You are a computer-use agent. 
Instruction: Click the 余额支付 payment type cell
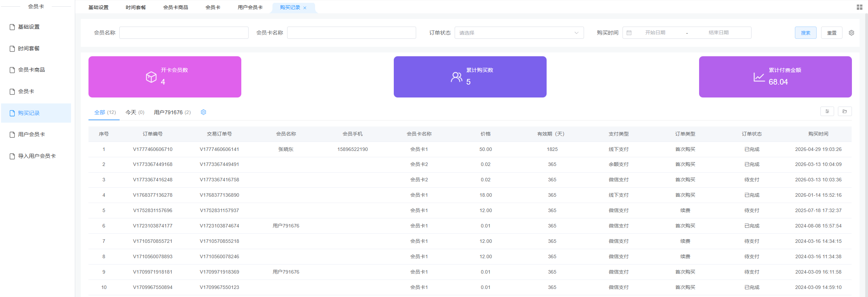pyautogui.click(x=619, y=164)
